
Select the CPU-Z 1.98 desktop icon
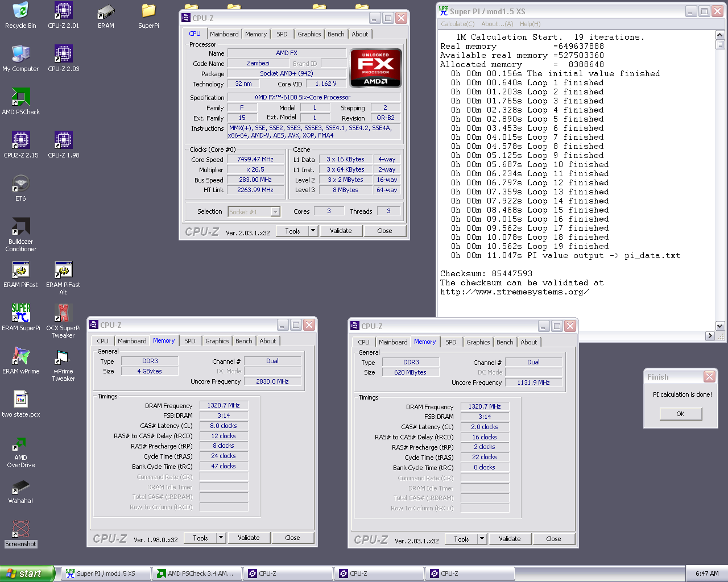pyautogui.click(x=63, y=145)
